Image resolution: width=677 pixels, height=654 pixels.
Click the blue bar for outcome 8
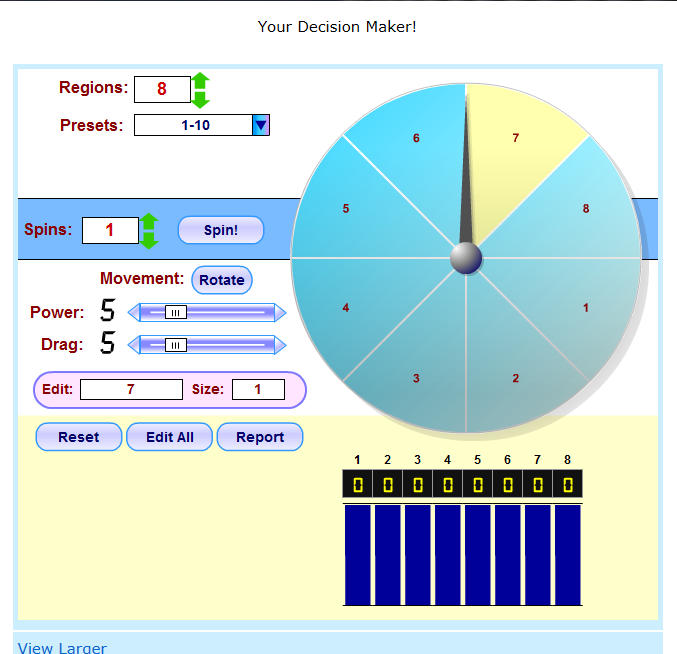[x=568, y=555]
